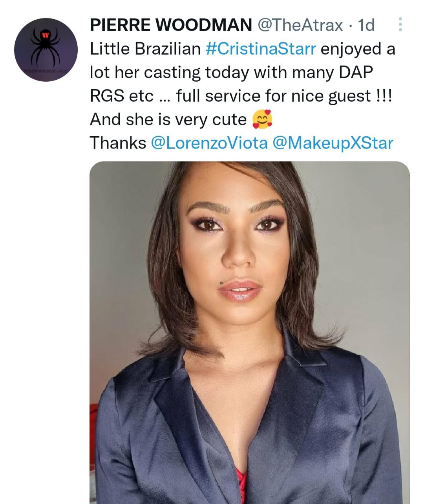Click 'full service for nice guest' text

click(x=273, y=96)
